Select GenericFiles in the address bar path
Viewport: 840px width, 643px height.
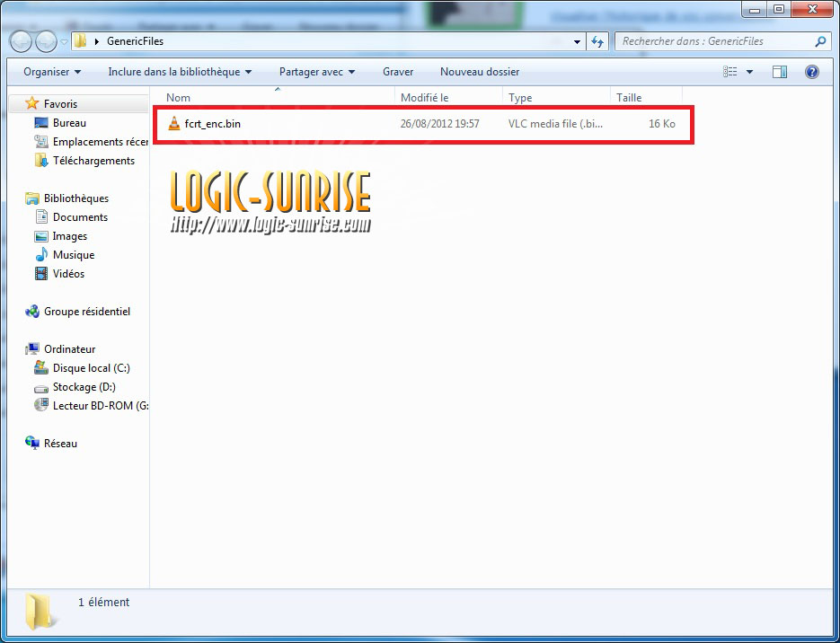tap(135, 41)
